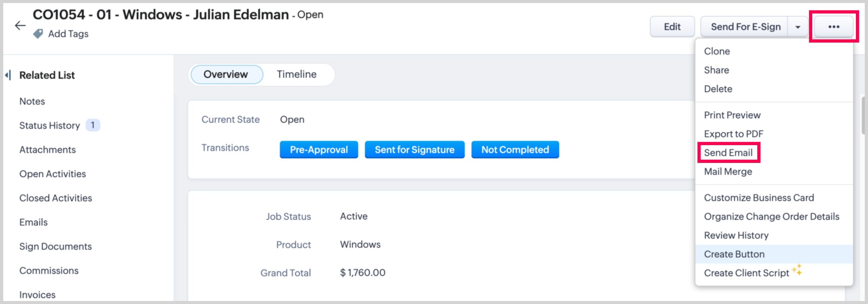Click Export to PDF menu option

click(733, 134)
